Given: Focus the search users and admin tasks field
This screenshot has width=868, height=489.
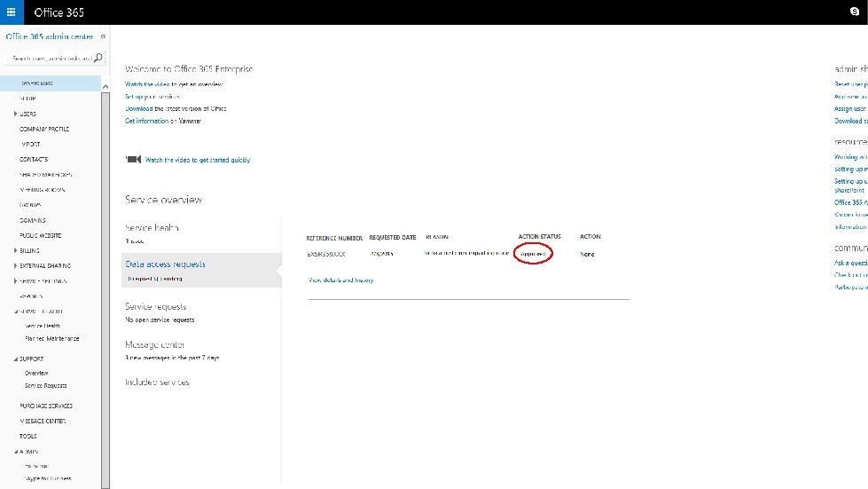Looking at the screenshot, I should (x=52, y=58).
